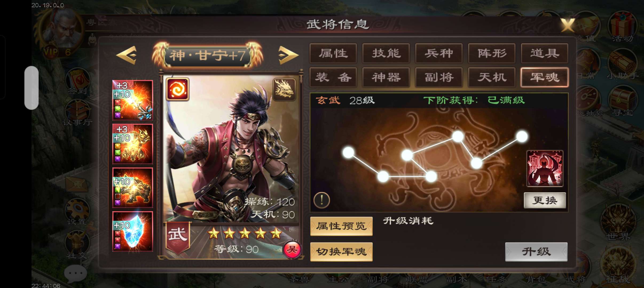Select the war horse equipment slot
644x288 pixels.
tap(133, 187)
